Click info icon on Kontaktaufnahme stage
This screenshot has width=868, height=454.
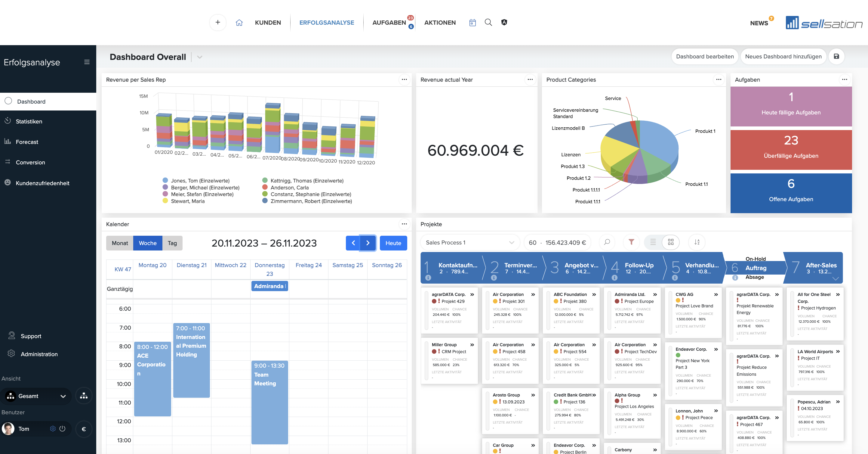coord(428,278)
